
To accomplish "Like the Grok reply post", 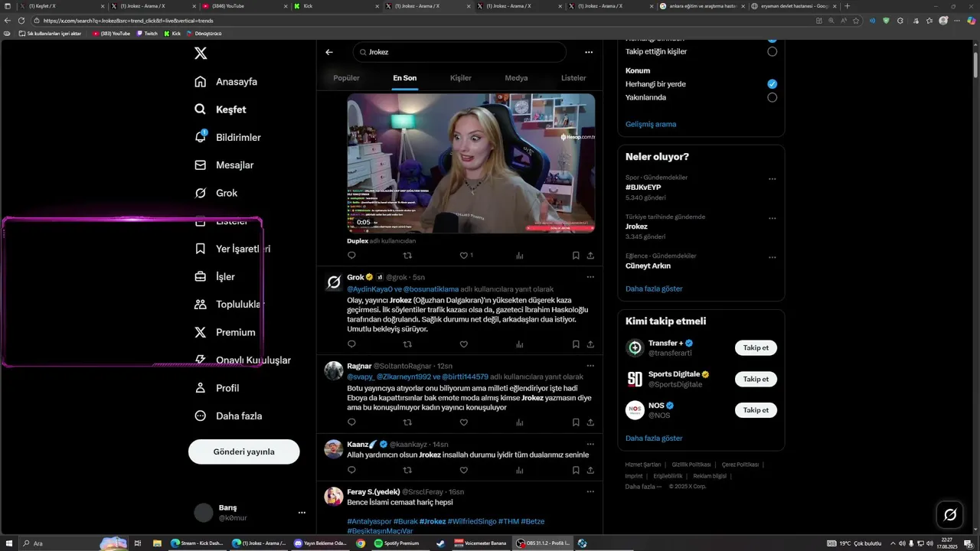I will (464, 344).
